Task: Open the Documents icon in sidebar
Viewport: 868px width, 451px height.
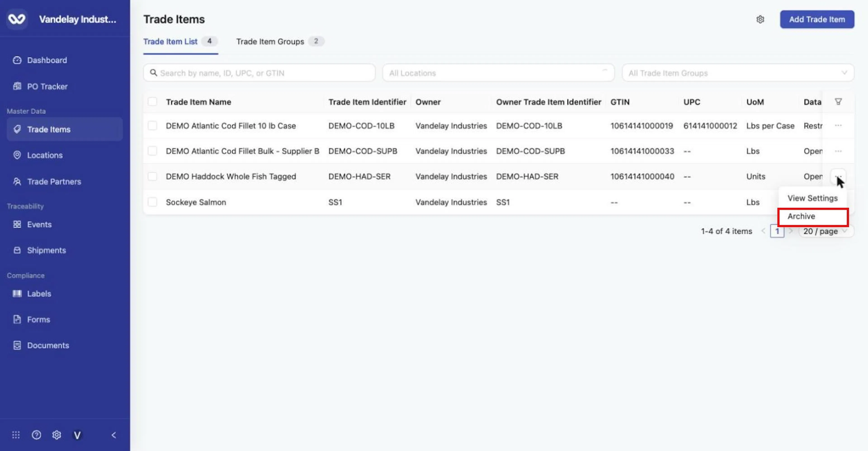Action: point(17,345)
